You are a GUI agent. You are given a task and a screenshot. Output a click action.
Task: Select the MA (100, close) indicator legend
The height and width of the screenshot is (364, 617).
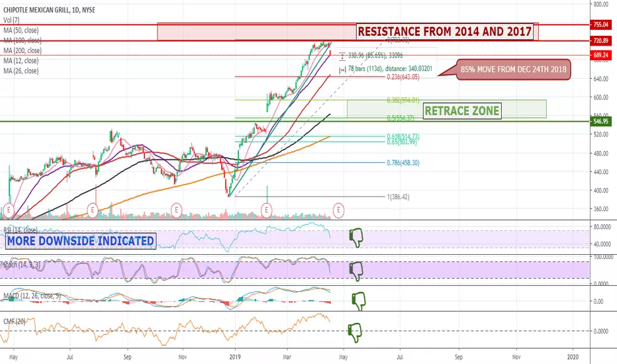tap(23, 40)
